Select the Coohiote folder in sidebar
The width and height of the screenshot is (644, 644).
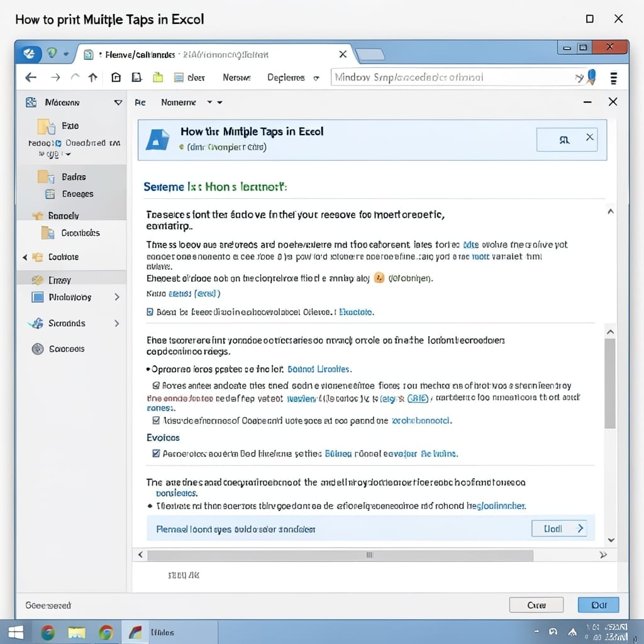click(55, 257)
